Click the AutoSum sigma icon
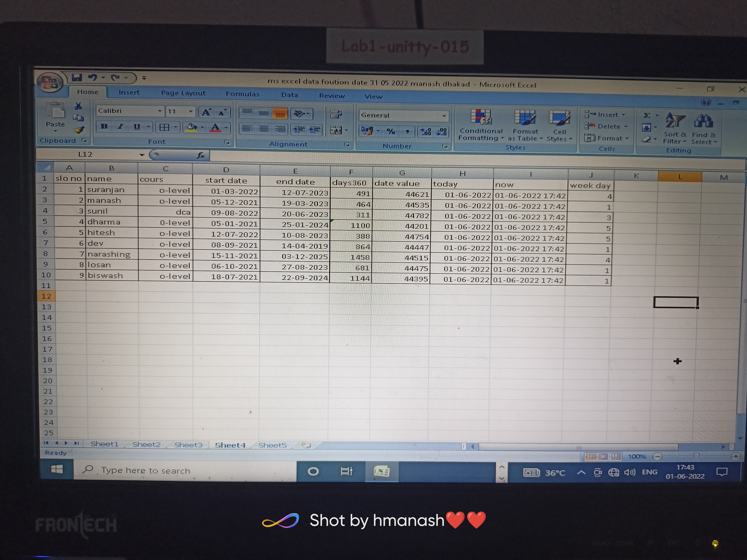This screenshot has height=560, width=747. (x=647, y=115)
